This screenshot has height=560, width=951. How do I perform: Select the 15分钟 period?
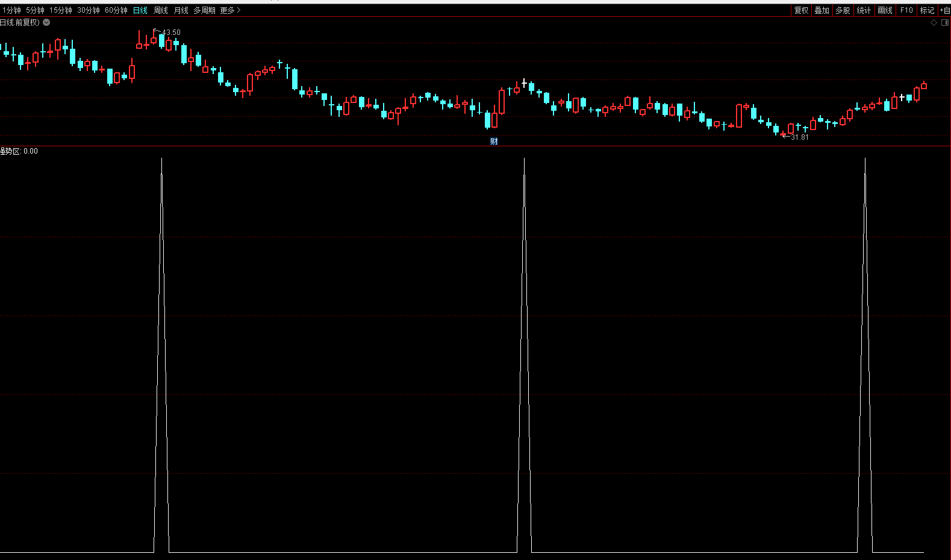[61, 10]
